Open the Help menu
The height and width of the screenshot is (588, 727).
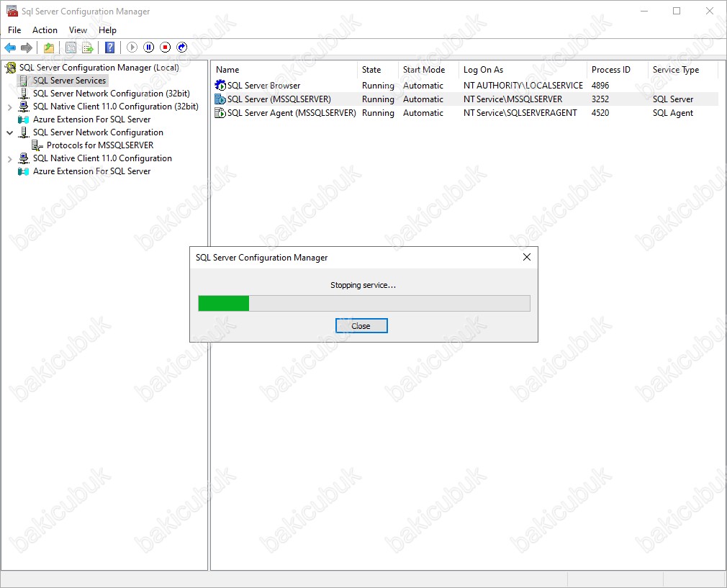107,30
